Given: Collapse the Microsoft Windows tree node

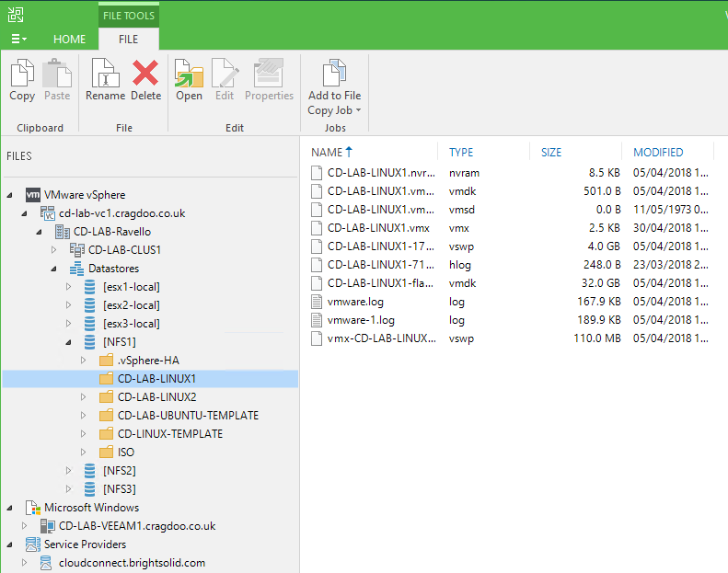Looking at the screenshot, I should 10,508.
